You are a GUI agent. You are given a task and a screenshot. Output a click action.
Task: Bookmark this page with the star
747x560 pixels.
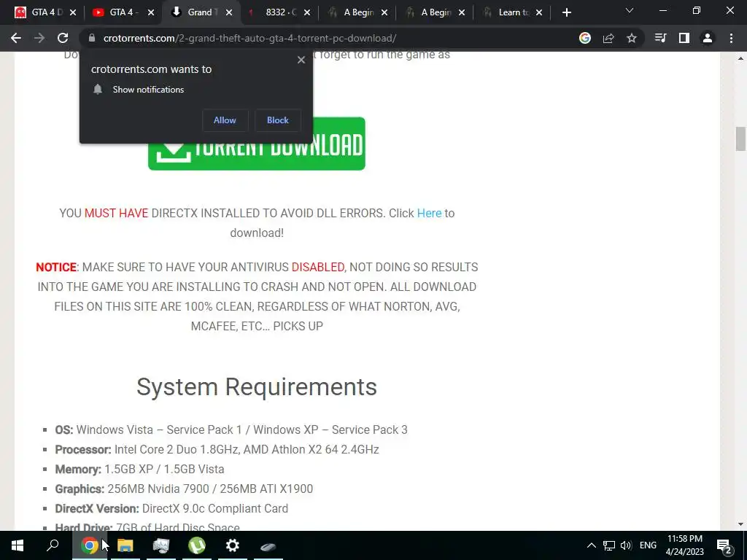631,38
